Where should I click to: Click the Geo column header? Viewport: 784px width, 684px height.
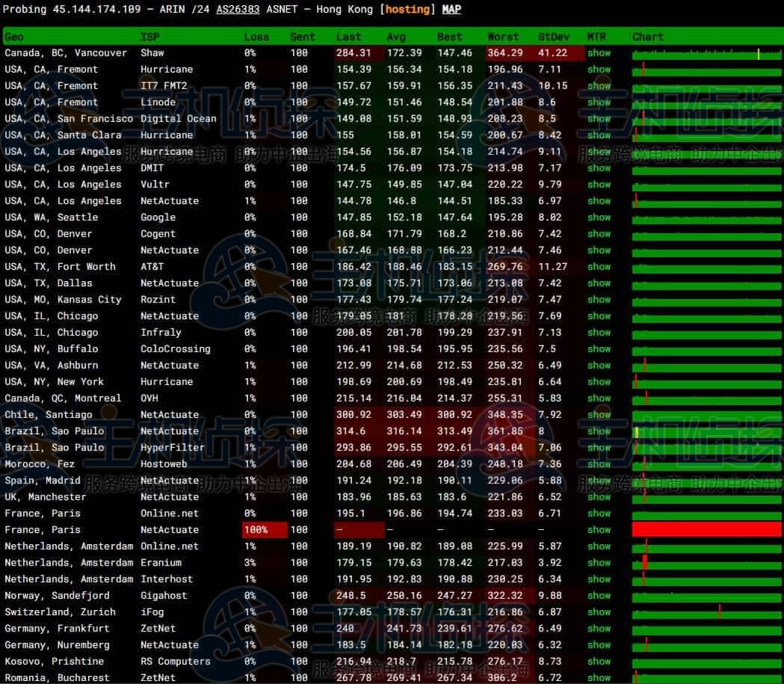[14, 37]
